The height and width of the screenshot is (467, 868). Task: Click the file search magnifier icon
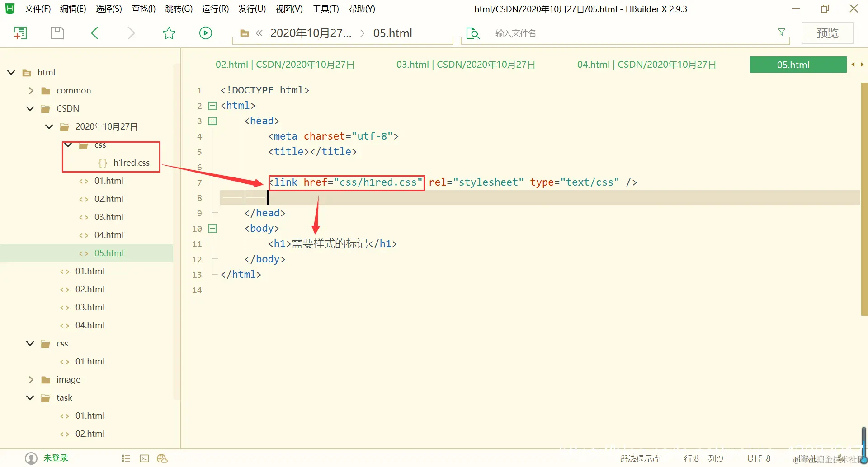pos(472,33)
